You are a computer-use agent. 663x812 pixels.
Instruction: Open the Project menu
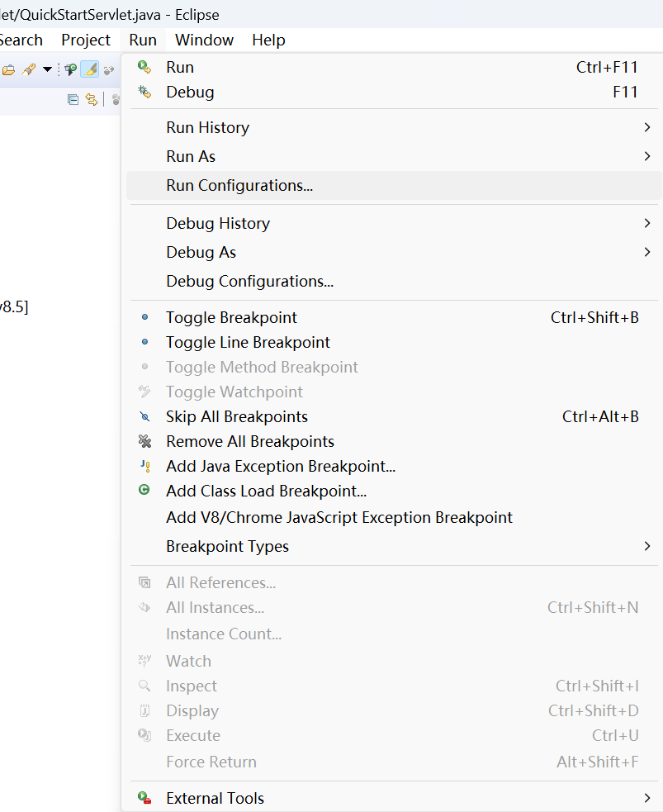(x=86, y=40)
